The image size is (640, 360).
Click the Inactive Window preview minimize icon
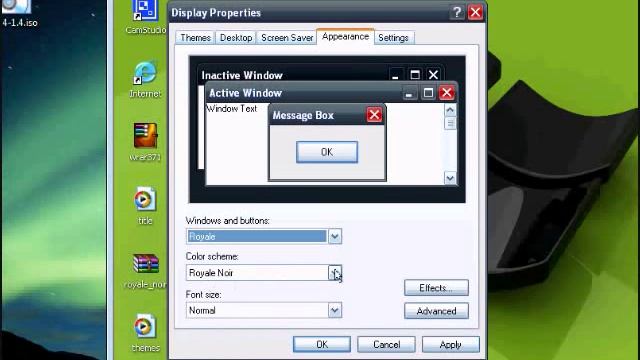[395, 75]
